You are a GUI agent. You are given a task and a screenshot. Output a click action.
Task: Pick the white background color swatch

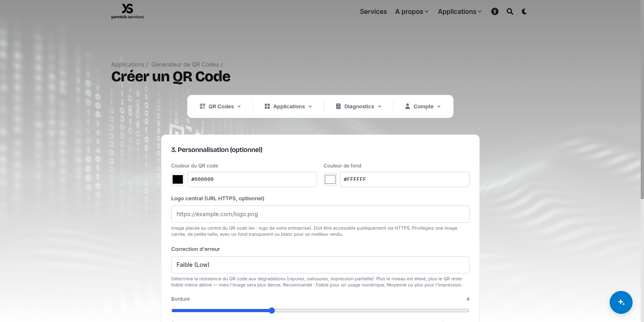330,179
